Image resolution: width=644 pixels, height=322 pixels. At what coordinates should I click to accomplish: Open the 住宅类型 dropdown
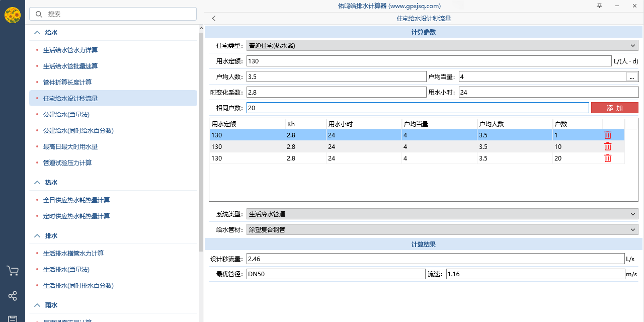coord(442,45)
